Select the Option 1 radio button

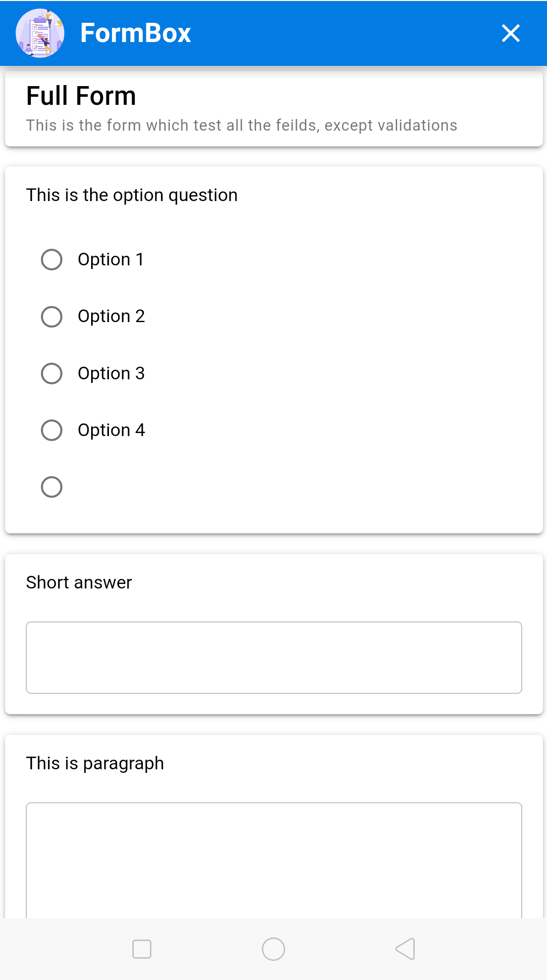[x=51, y=260]
